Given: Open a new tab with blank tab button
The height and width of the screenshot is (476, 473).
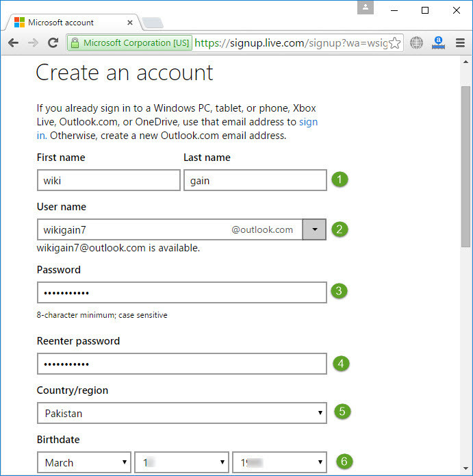Looking at the screenshot, I should [x=153, y=23].
